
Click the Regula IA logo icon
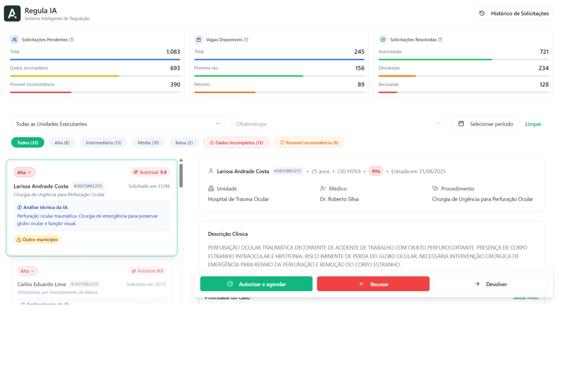[x=12, y=14]
